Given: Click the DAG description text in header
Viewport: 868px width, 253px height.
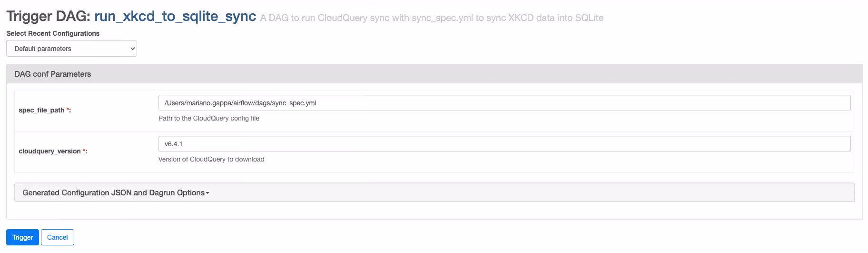Looking at the screenshot, I should pos(432,18).
